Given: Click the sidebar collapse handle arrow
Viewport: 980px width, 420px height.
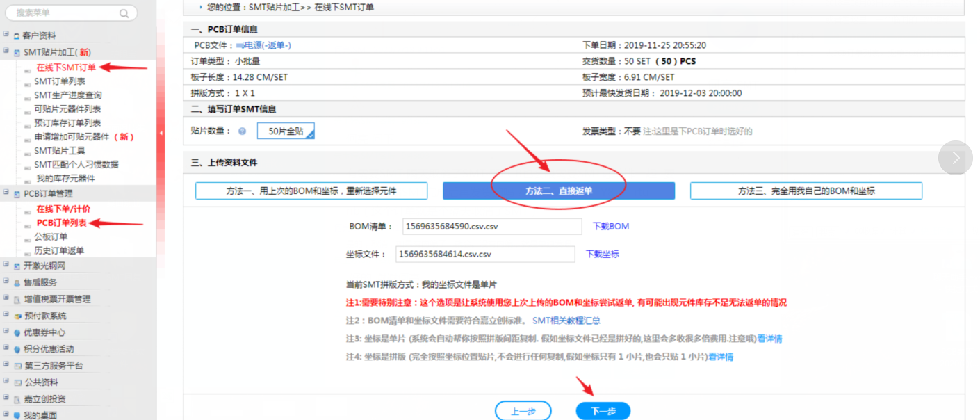Looking at the screenshot, I should tap(161, 133).
